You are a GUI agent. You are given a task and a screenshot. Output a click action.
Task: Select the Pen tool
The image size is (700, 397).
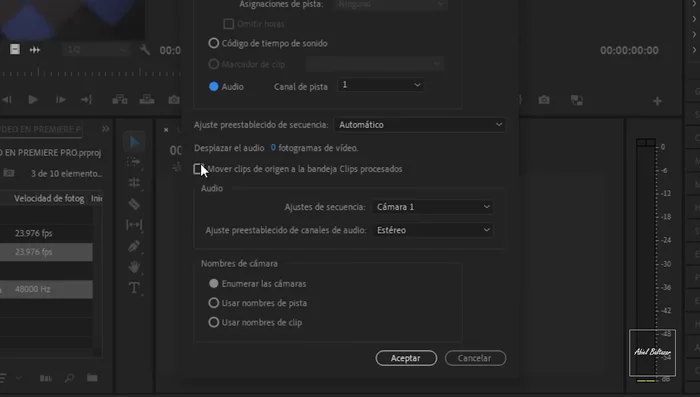click(134, 246)
